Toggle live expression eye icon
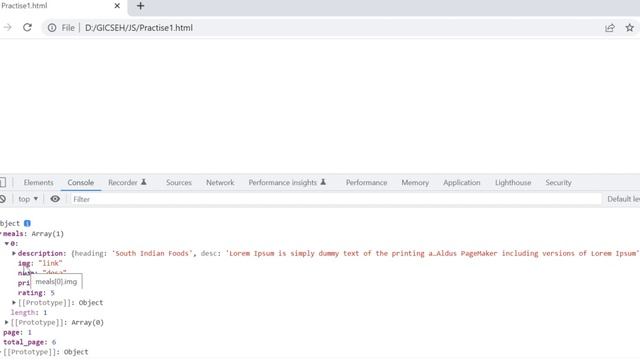This screenshot has width=640, height=360. 55,199
